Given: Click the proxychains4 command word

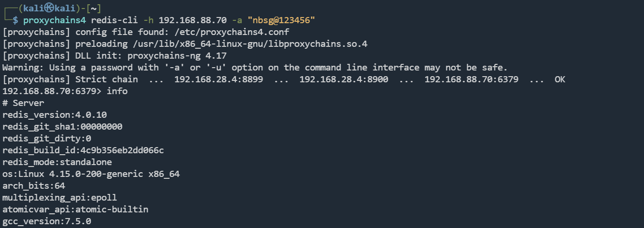Looking at the screenshot, I should pyautogui.click(x=54, y=20).
